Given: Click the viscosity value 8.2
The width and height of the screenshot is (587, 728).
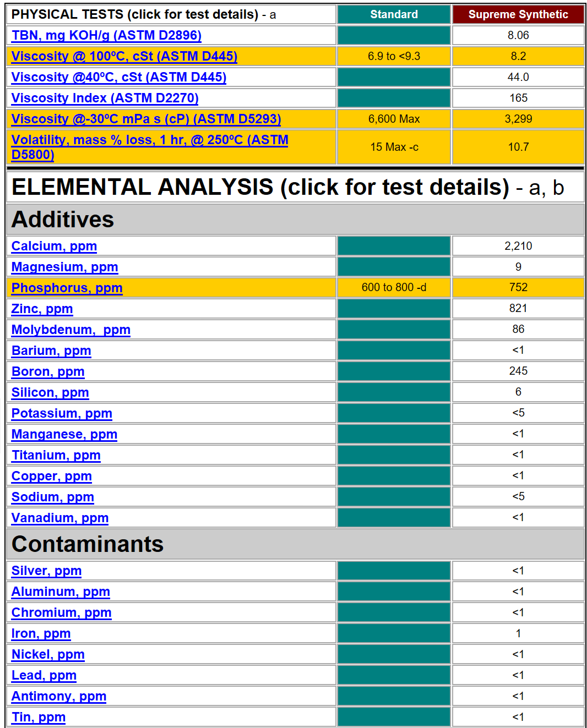Looking at the screenshot, I should tap(518, 56).
